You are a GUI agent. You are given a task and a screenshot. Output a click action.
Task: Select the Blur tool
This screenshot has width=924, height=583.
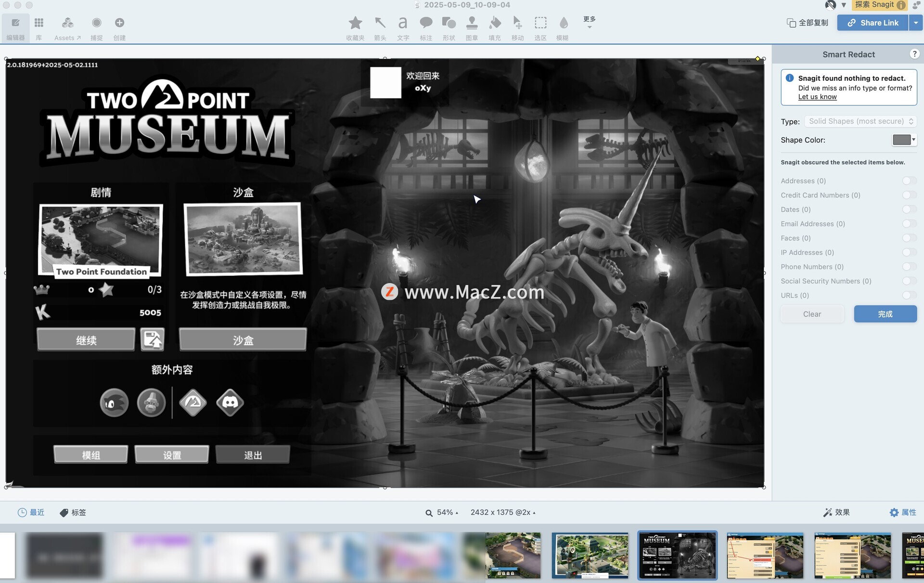[563, 28]
